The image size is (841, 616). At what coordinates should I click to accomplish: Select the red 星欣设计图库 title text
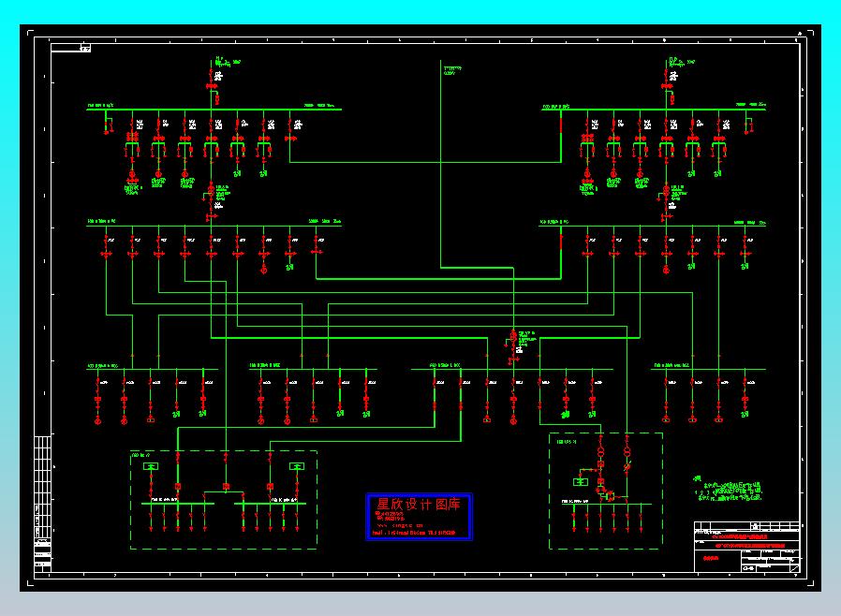point(419,504)
